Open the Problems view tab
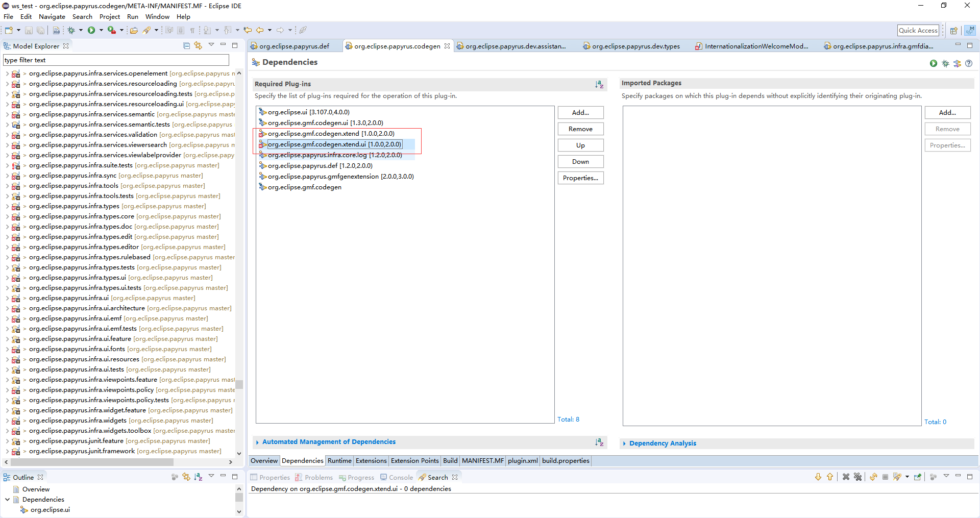Viewport: 980px width, 518px height. [x=314, y=477]
